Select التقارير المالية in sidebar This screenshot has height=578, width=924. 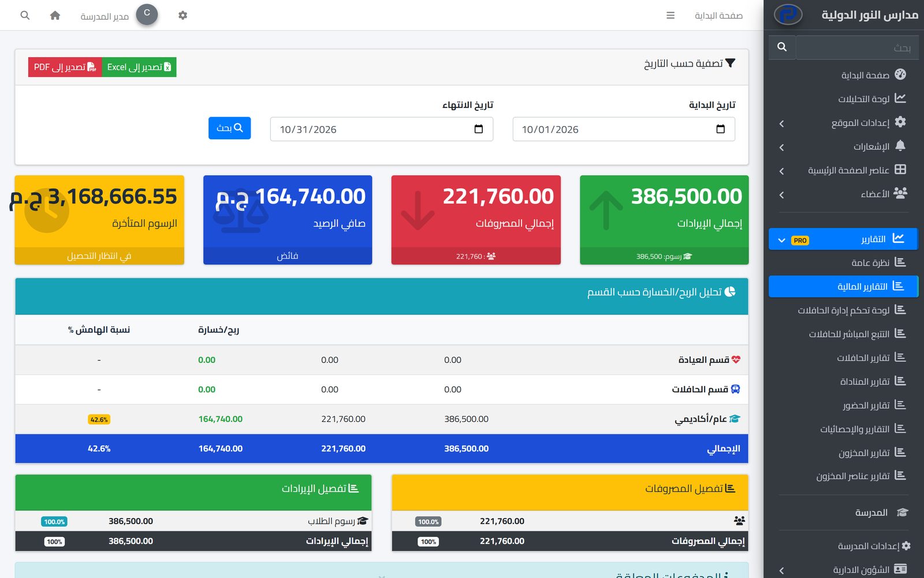[843, 286]
